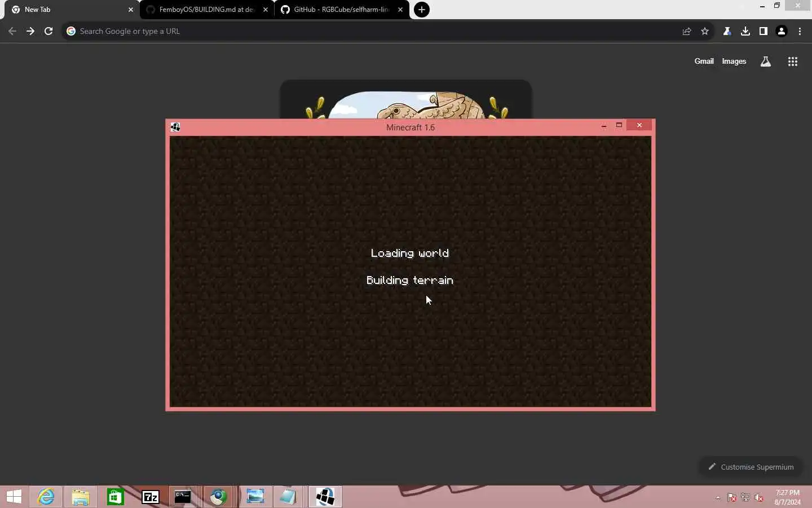Launch Internet Explorer from taskbar
This screenshot has height=508, width=812.
click(46, 497)
